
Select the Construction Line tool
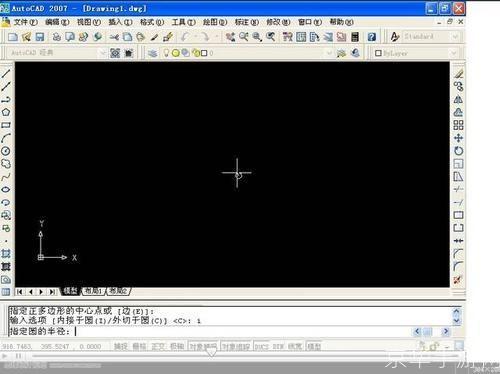click(x=6, y=86)
